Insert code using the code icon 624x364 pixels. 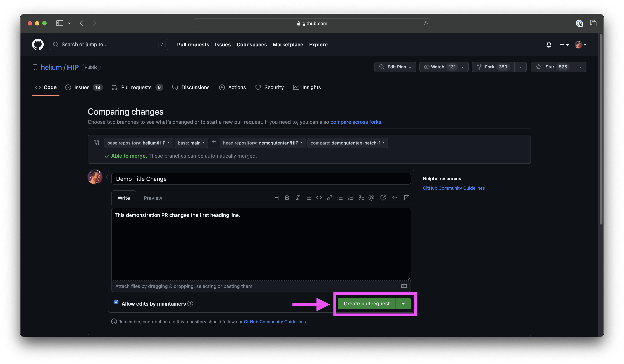coord(319,198)
